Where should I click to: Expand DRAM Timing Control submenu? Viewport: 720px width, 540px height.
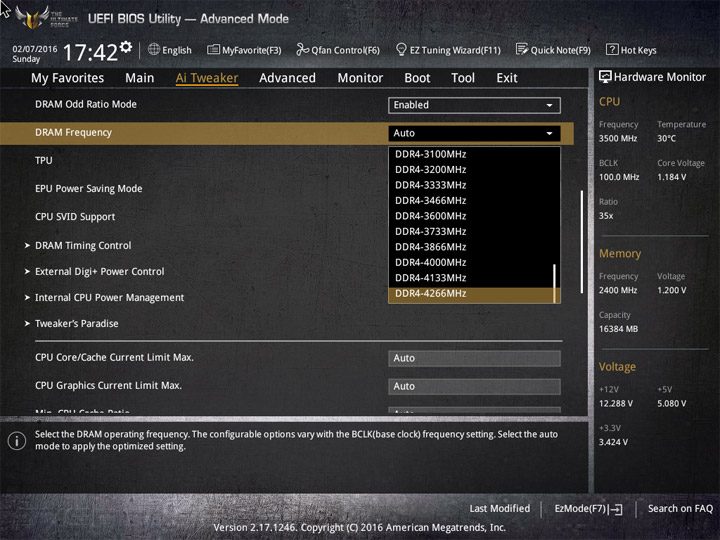(83, 246)
